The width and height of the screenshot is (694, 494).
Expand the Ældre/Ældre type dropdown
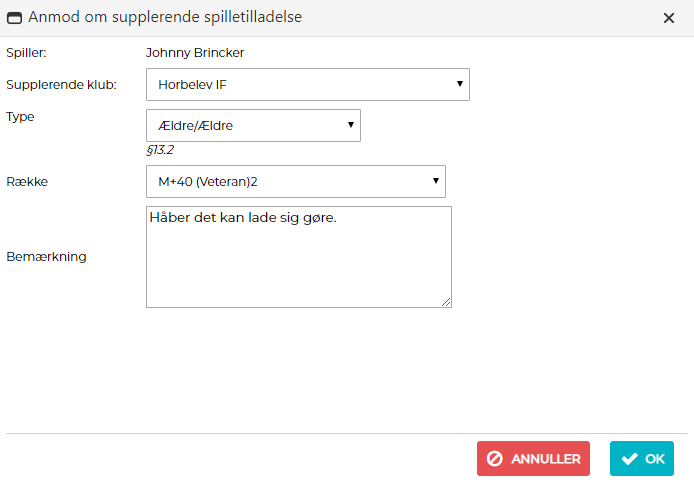pos(252,126)
